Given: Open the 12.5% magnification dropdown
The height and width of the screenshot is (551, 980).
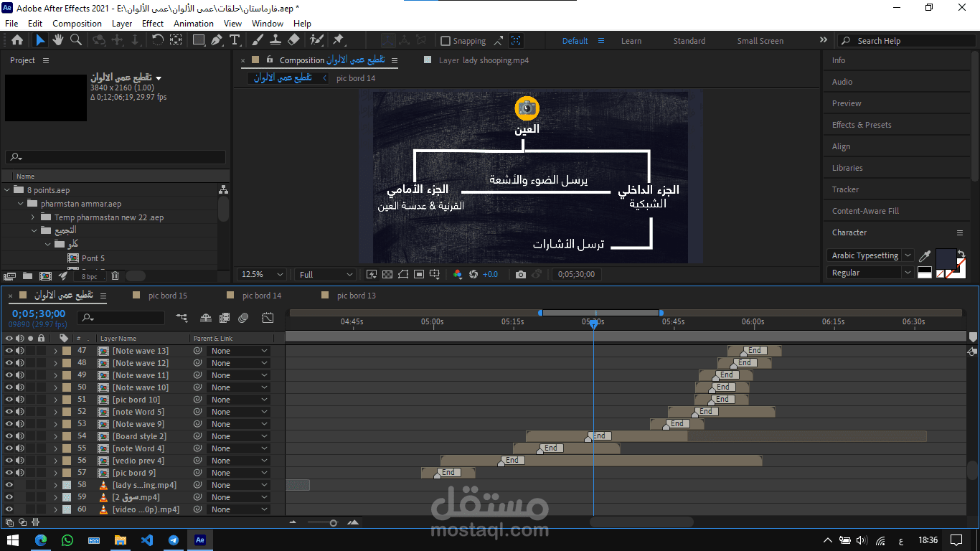Looking at the screenshot, I should (x=263, y=274).
